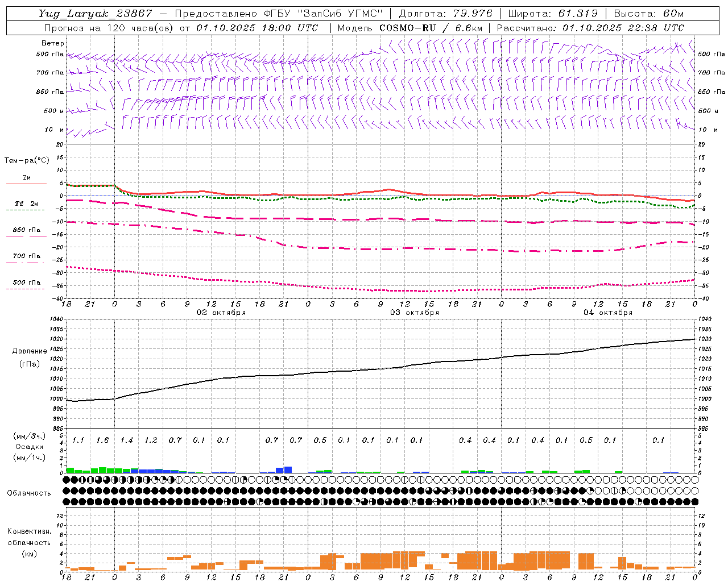Click the Облачность panel label
Viewport: 728px width, 582px height.
(x=29, y=493)
